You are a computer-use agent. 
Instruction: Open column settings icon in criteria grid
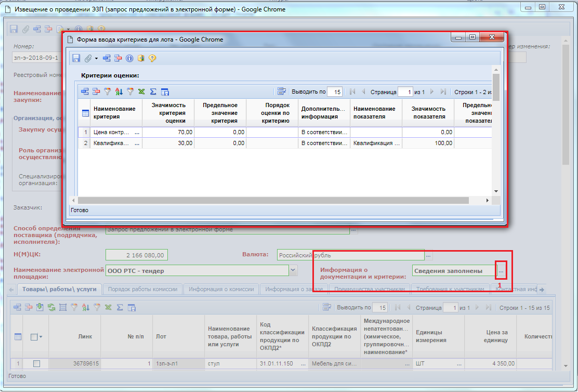point(165,92)
